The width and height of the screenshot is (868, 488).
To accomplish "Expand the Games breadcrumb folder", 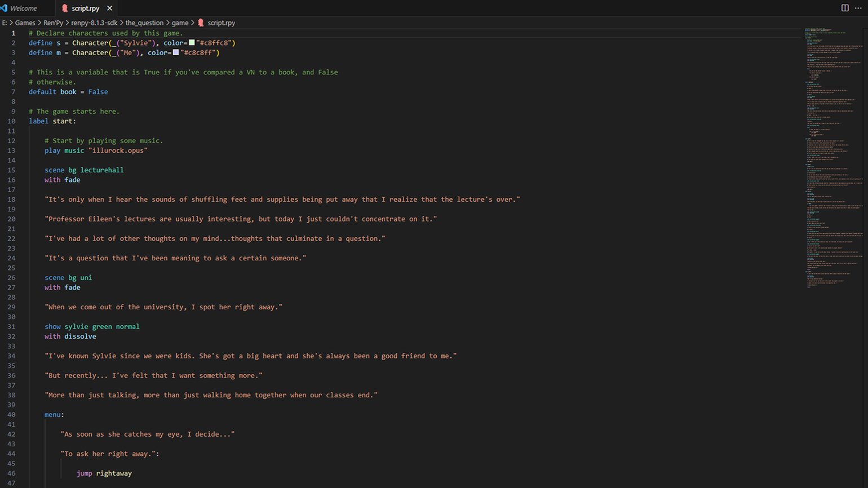I will pyautogui.click(x=25, y=23).
